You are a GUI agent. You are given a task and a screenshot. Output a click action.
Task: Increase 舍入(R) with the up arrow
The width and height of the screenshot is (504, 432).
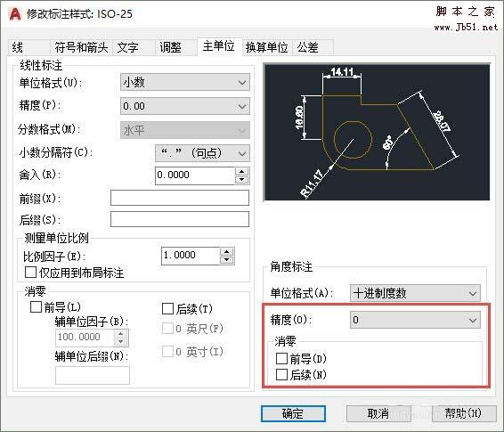(x=241, y=171)
